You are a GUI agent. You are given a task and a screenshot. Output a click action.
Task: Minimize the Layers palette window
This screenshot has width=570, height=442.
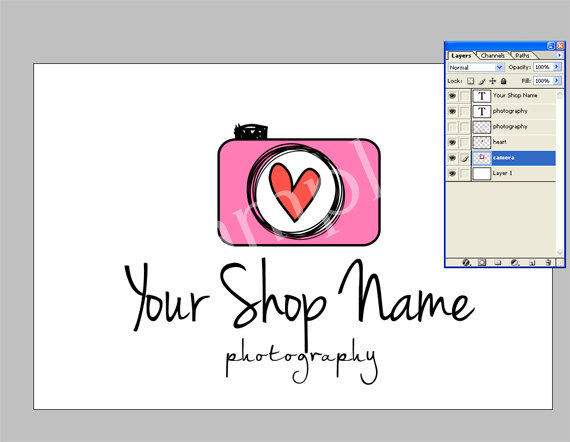pos(551,46)
